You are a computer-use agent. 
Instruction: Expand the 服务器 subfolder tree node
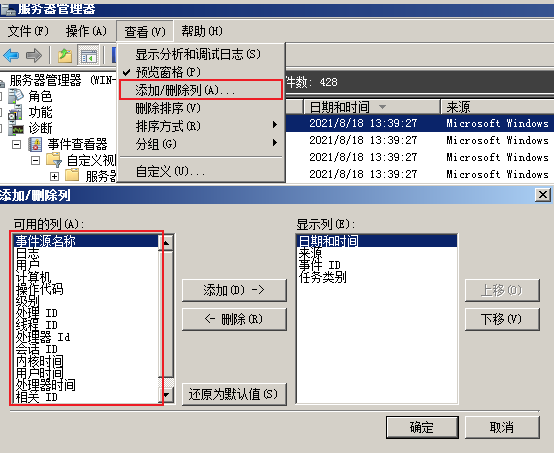(54, 176)
